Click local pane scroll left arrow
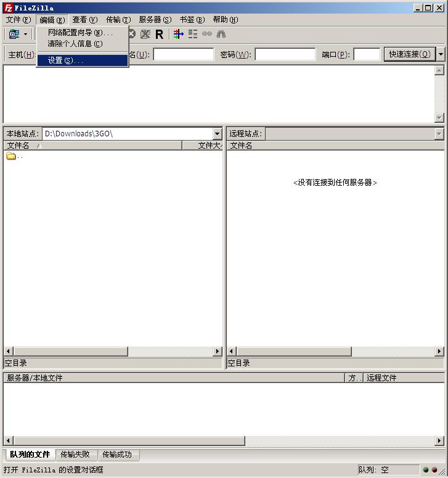 point(9,351)
